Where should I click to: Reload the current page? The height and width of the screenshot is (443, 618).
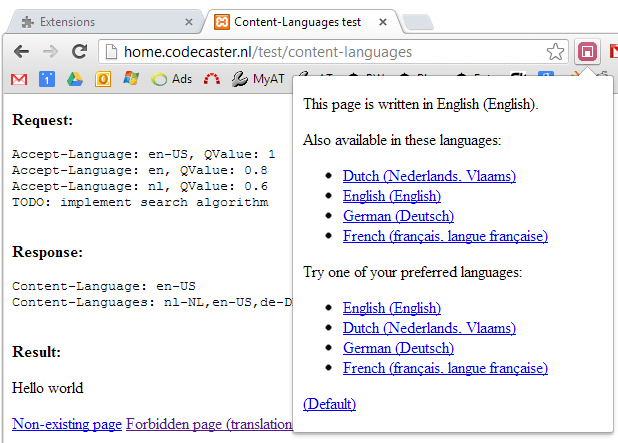(80, 52)
